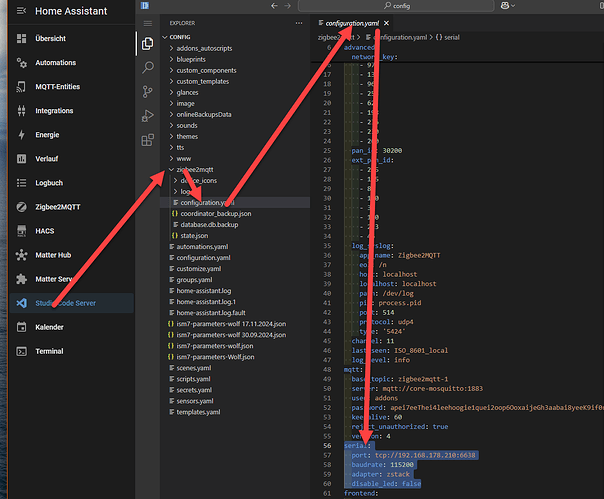
Task: Open the Extensions view
Action: point(148,140)
